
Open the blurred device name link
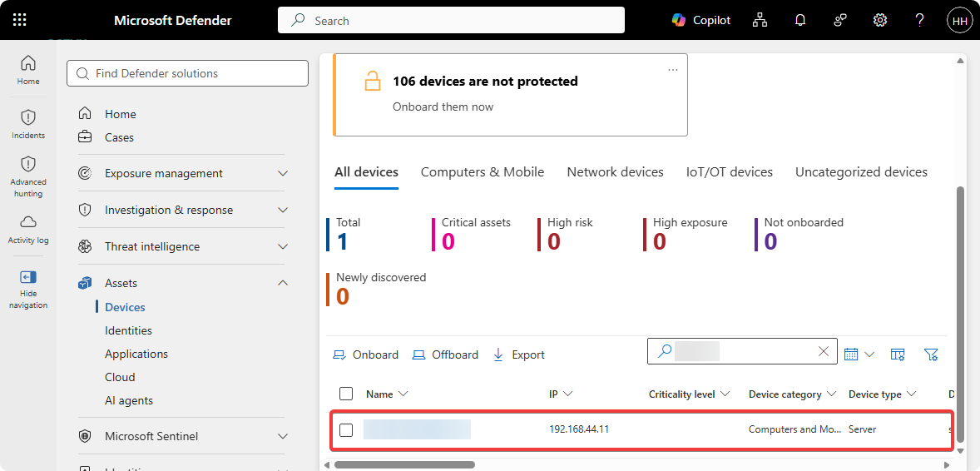tap(417, 429)
